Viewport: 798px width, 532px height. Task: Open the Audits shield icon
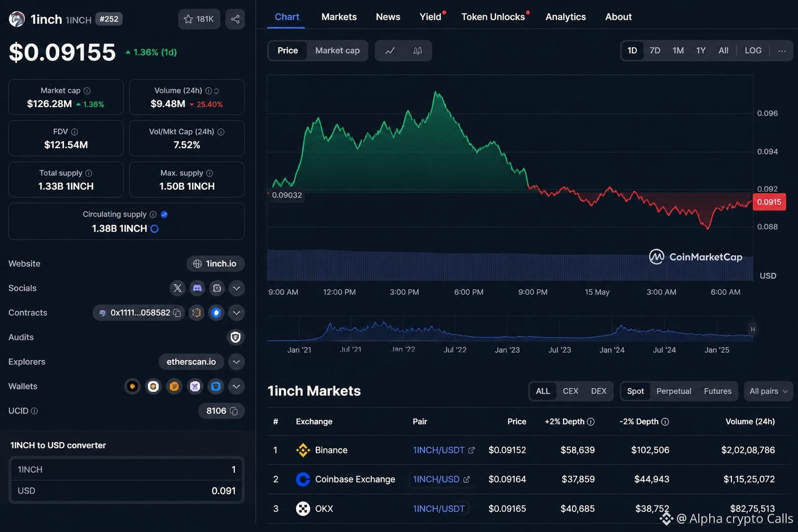(x=235, y=337)
